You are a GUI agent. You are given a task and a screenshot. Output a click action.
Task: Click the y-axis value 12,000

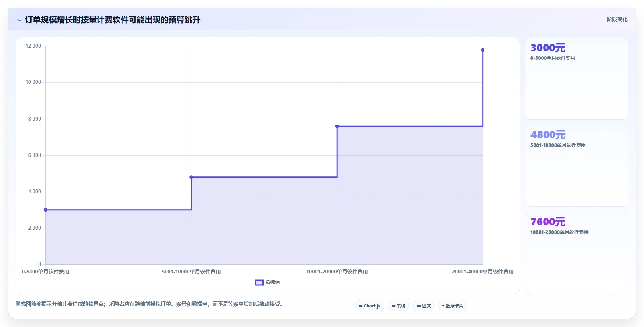(33, 46)
